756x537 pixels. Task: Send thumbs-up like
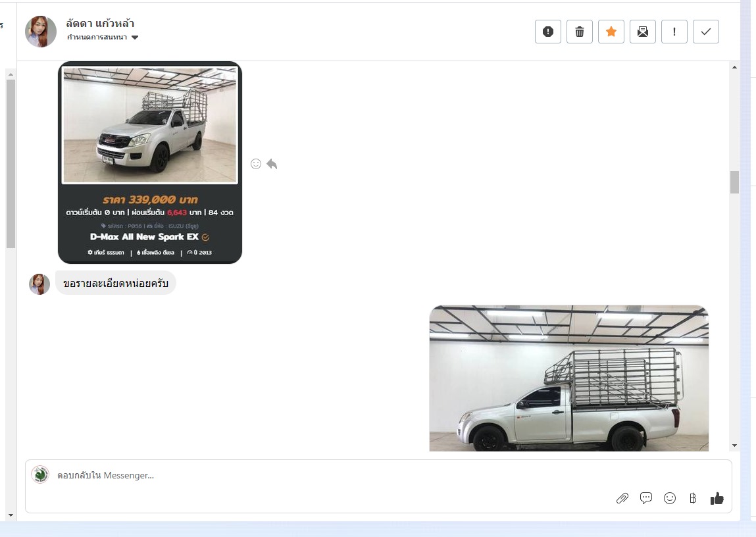click(717, 498)
